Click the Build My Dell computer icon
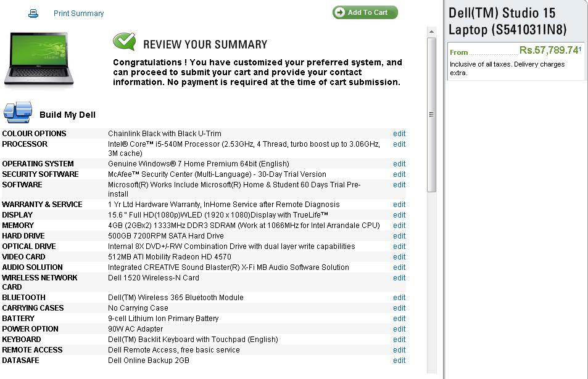The height and width of the screenshot is (379, 588). [18, 112]
